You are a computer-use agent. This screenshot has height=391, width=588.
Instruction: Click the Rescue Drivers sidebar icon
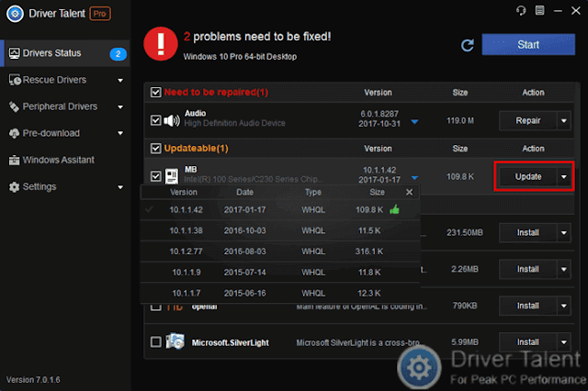[15, 80]
